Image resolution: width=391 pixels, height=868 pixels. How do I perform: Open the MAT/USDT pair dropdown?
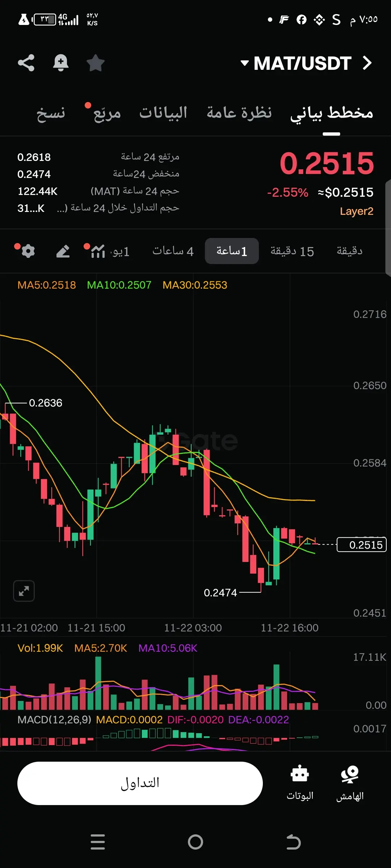(296, 63)
